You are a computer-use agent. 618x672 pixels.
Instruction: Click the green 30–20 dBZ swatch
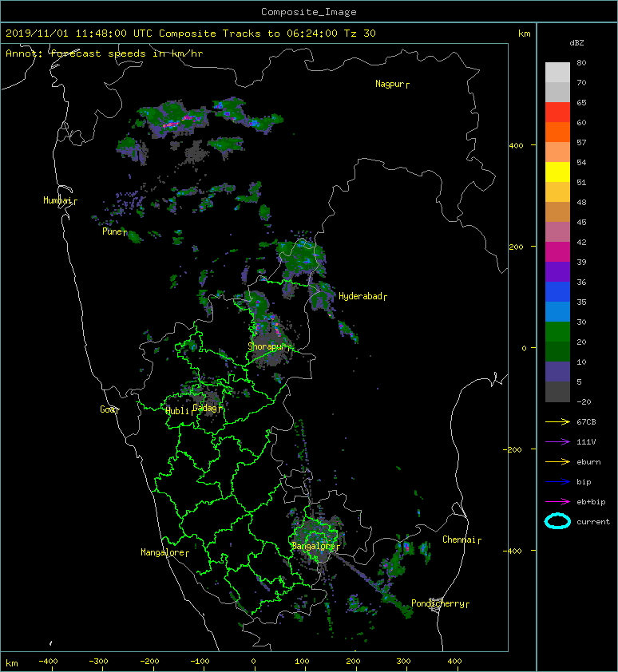557,331
